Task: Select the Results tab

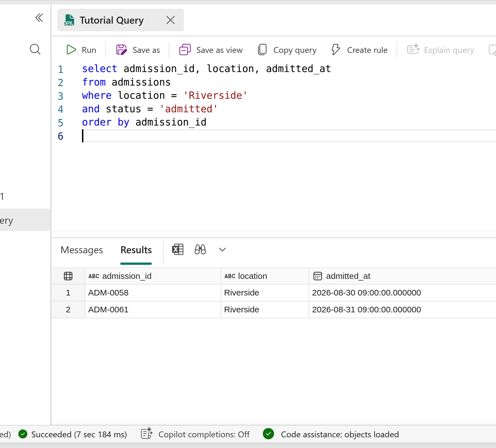Action: coord(136,250)
